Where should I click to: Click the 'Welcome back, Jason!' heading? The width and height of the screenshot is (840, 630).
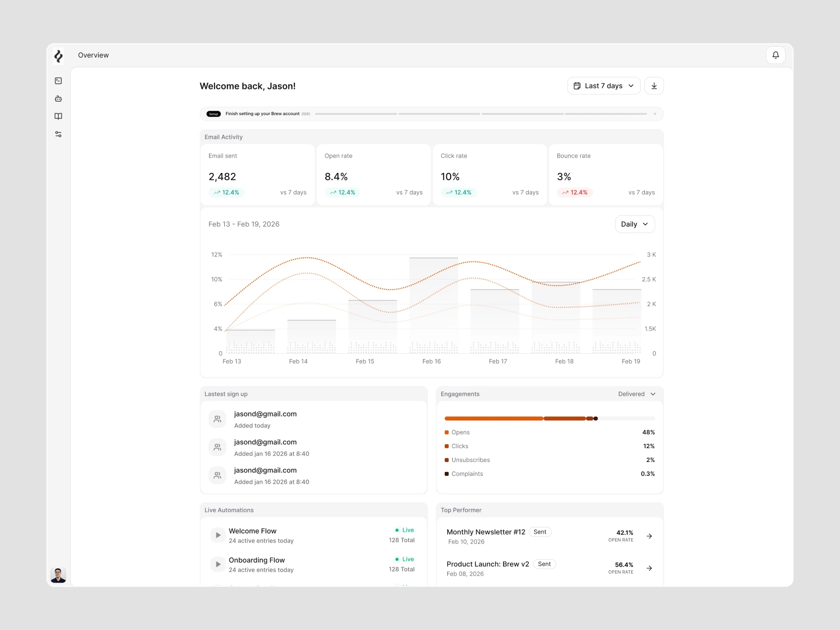click(248, 86)
